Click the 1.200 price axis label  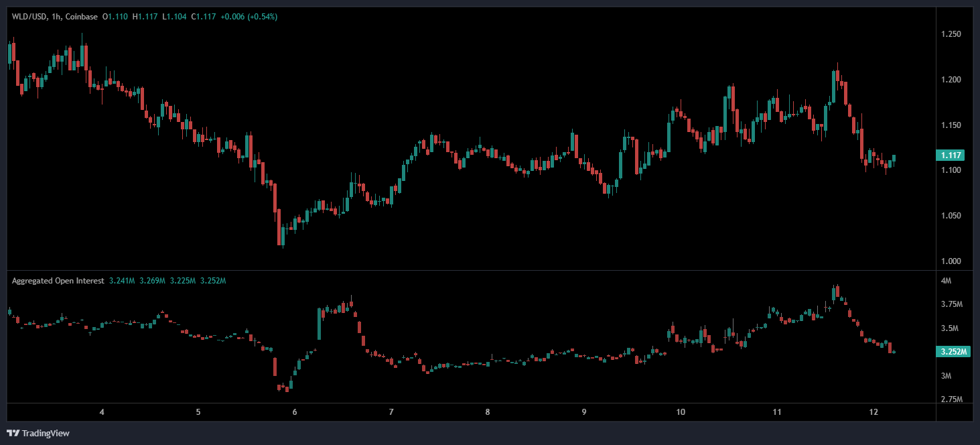(x=952, y=80)
